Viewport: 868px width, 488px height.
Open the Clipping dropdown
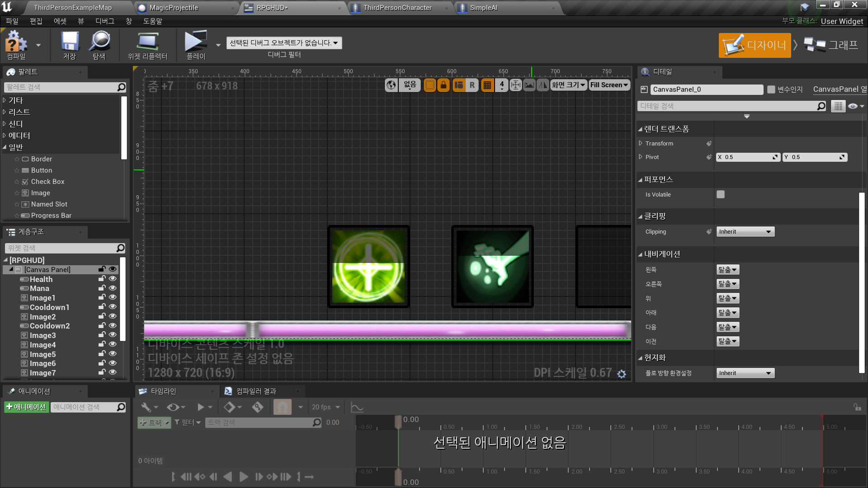(745, 232)
